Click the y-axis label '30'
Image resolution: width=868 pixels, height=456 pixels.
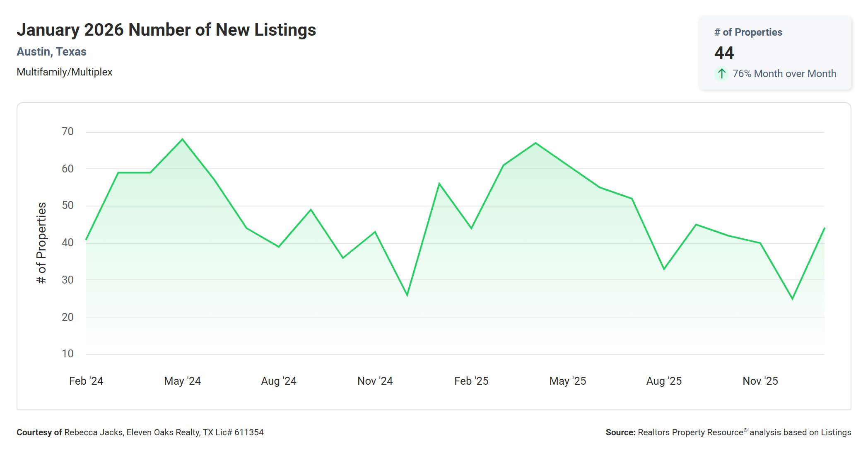tap(68, 280)
